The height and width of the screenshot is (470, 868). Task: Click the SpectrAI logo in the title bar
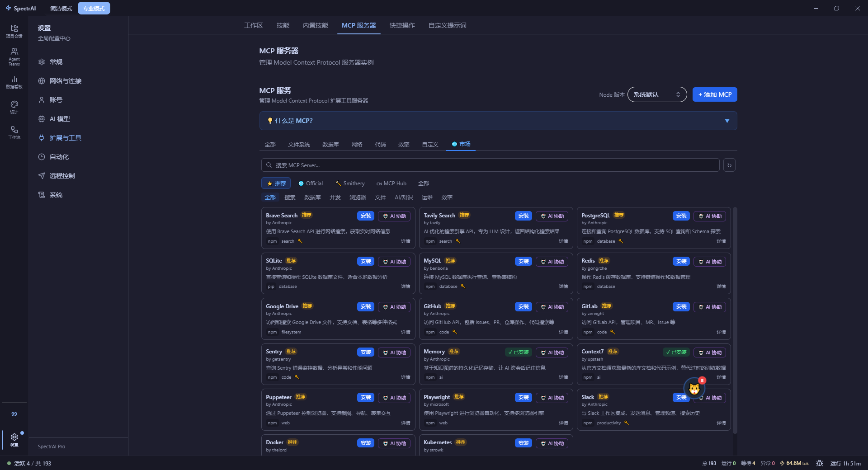[x=21, y=8]
